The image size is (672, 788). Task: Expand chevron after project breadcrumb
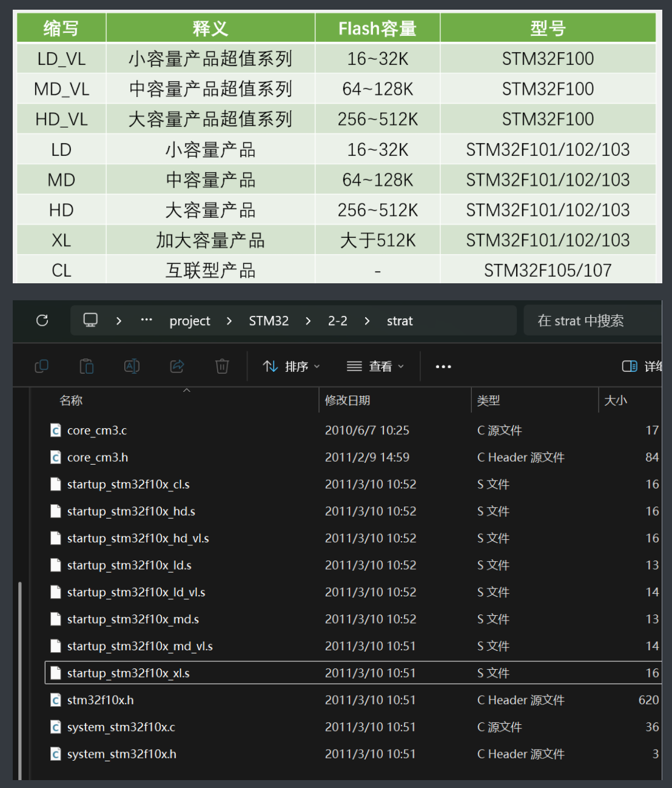229,320
